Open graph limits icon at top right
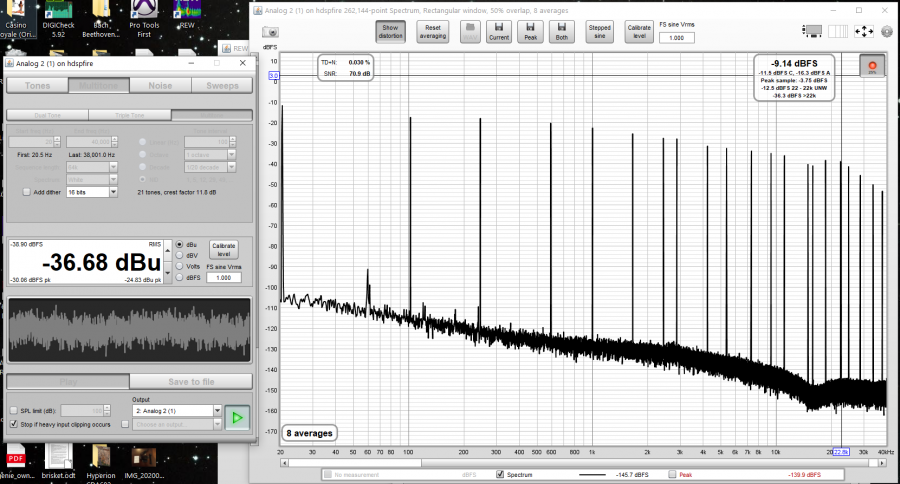 coord(812,32)
